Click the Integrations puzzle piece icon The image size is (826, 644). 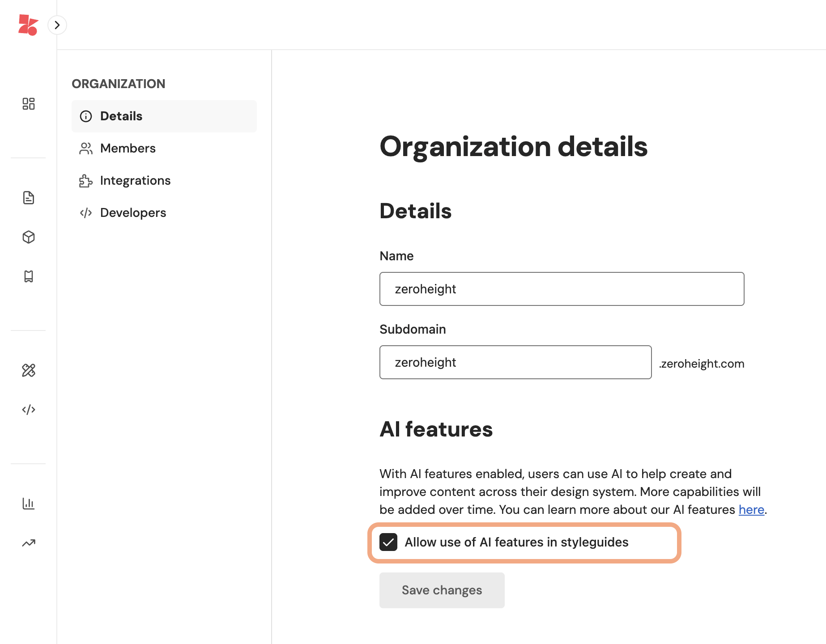point(86,181)
